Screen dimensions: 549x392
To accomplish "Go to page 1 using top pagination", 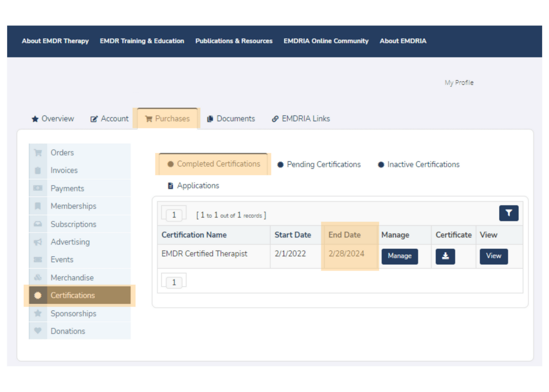I will pyautogui.click(x=174, y=215).
